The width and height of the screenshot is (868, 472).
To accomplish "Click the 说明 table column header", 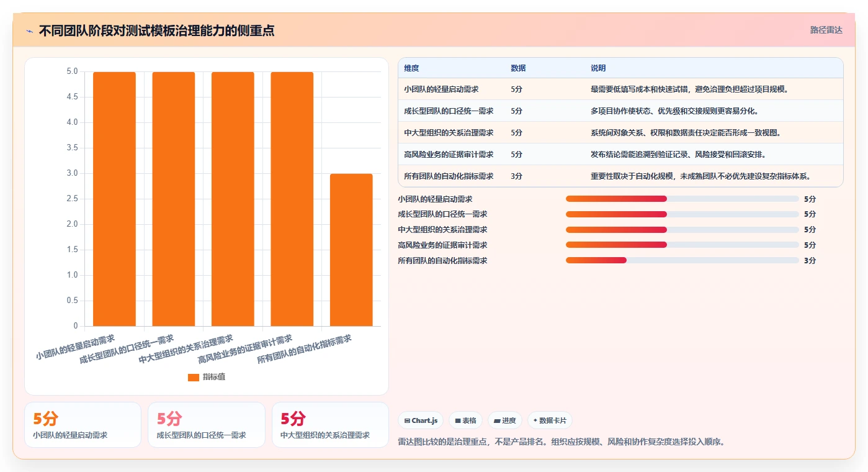I will click(x=598, y=68).
